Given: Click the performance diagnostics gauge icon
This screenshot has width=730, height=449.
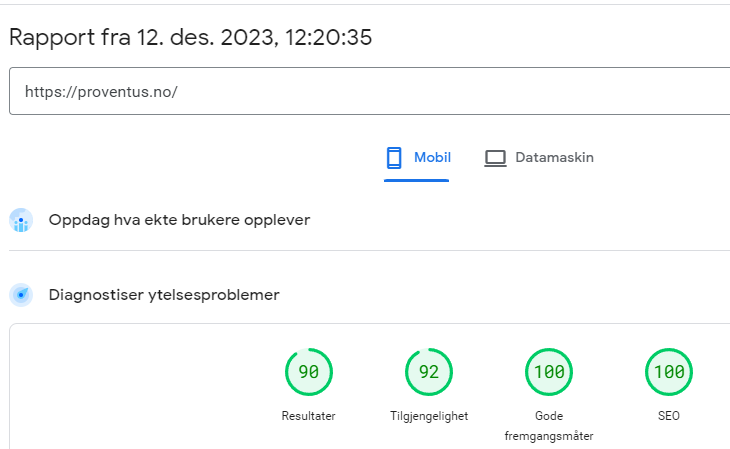Looking at the screenshot, I should [21, 295].
